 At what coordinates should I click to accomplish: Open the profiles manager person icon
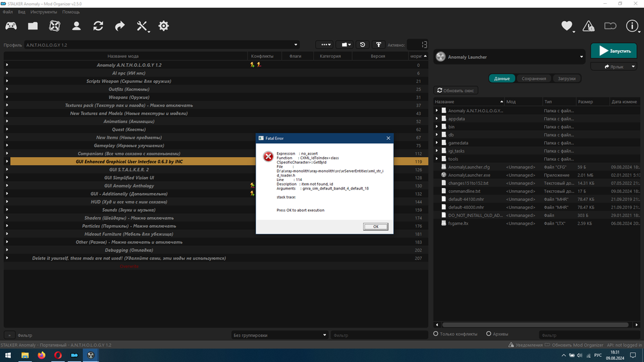coord(76,26)
